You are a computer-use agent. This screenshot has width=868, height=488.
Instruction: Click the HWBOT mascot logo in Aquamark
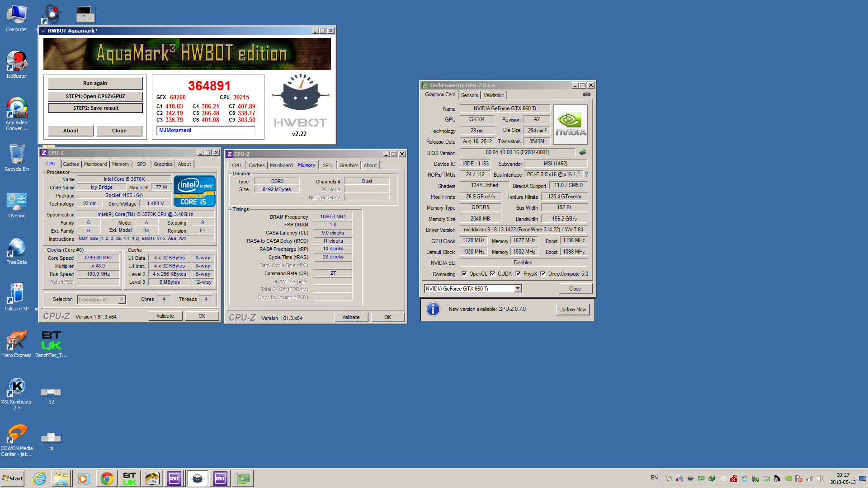(300, 93)
